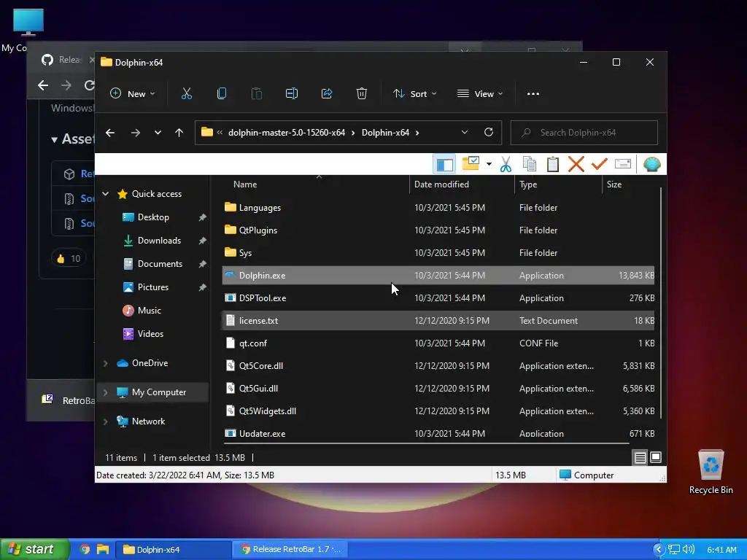Select the Languages folder
Viewport: 747px width, 560px height.
[438, 208]
